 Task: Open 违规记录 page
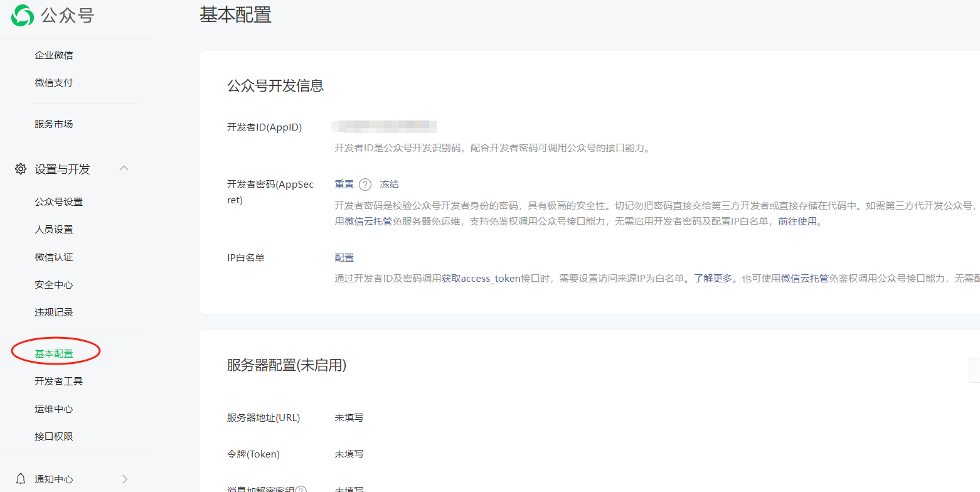[54, 313]
